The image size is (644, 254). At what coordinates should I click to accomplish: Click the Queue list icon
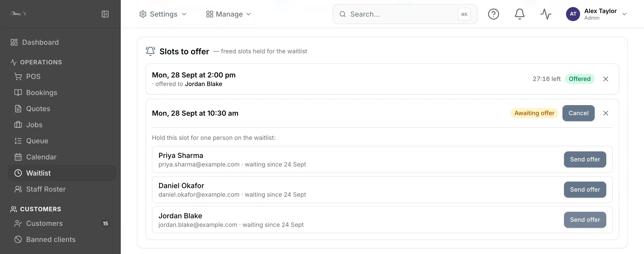[x=18, y=141]
